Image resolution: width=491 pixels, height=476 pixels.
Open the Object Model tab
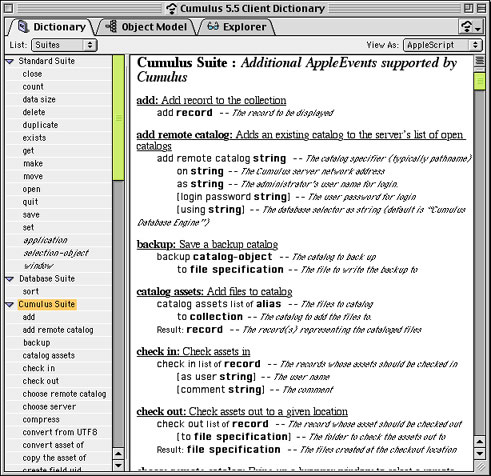[x=146, y=27]
